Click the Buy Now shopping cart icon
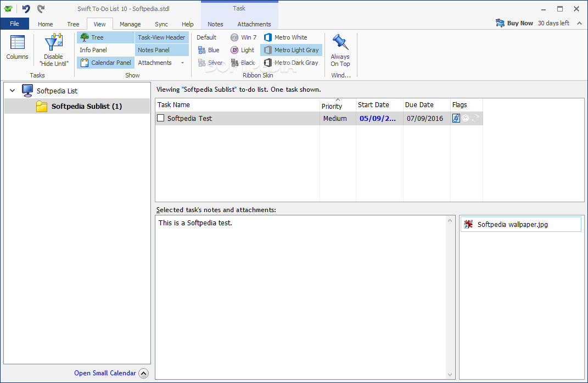The width and height of the screenshot is (588, 383). [500, 23]
